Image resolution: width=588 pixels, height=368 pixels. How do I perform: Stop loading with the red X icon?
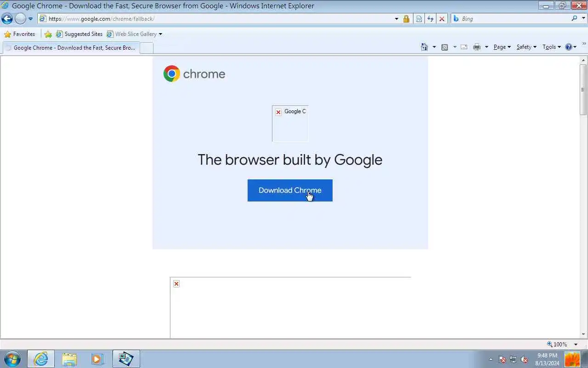click(442, 19)
